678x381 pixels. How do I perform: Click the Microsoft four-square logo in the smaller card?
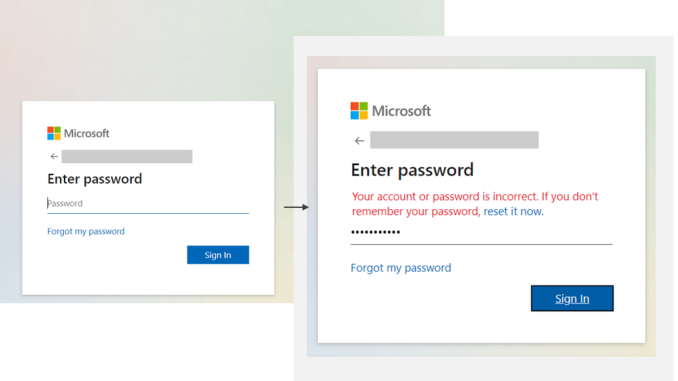[x=54, y=133]
